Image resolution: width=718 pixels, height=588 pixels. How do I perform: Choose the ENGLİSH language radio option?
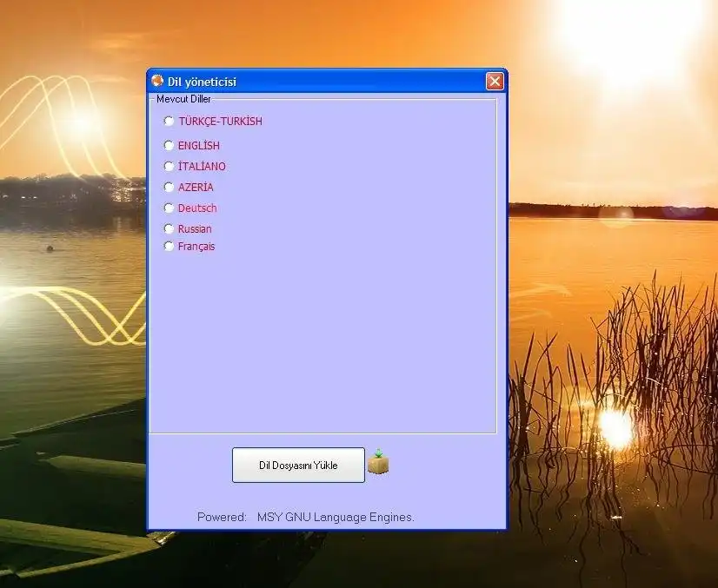click(169, 146)
